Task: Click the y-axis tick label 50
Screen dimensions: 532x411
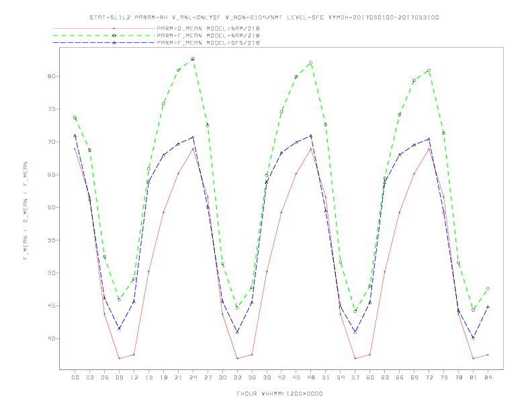Action: pos(51,273)
